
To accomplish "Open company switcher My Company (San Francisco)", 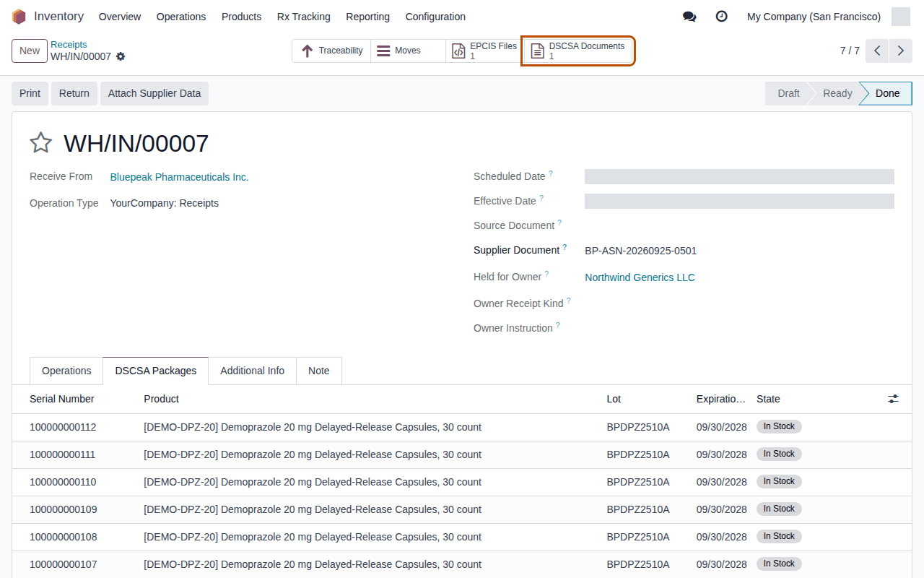I will [814, 17].
